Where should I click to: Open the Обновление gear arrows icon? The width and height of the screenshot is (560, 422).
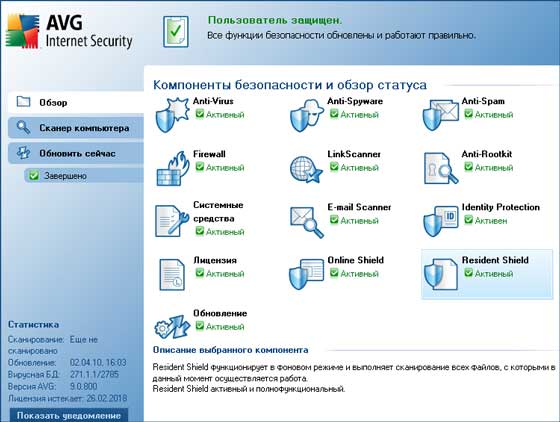click(172, 326)
